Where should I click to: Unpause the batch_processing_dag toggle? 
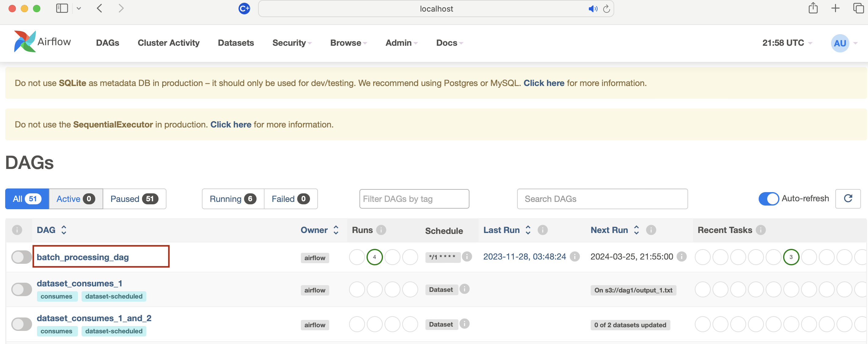22,257
